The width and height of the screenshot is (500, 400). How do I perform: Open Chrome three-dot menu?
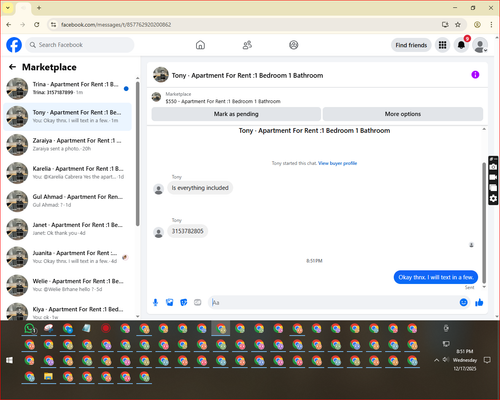tap(491, 25)
